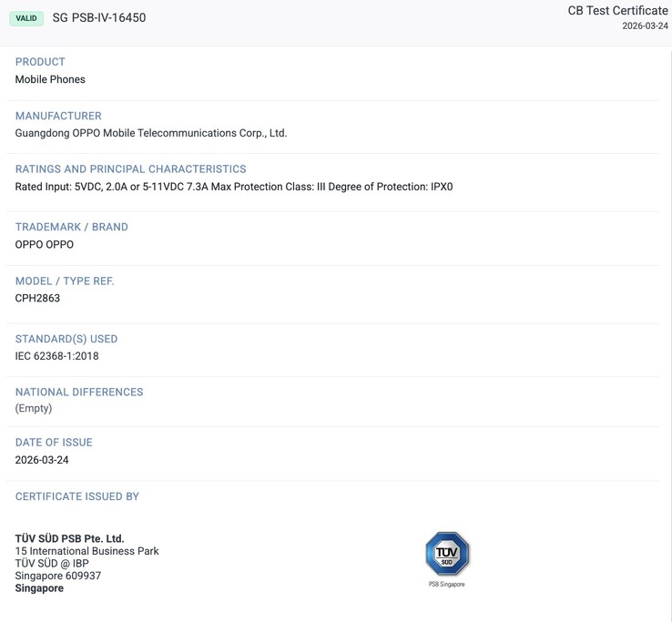
Task: Click the MANUFACTURER section label
Action: click(x=58, y=116)
